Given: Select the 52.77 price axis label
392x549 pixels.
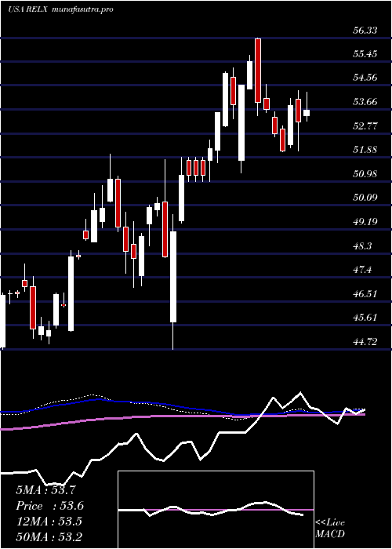Looking at the screenshot, I should tap(365, 126).
